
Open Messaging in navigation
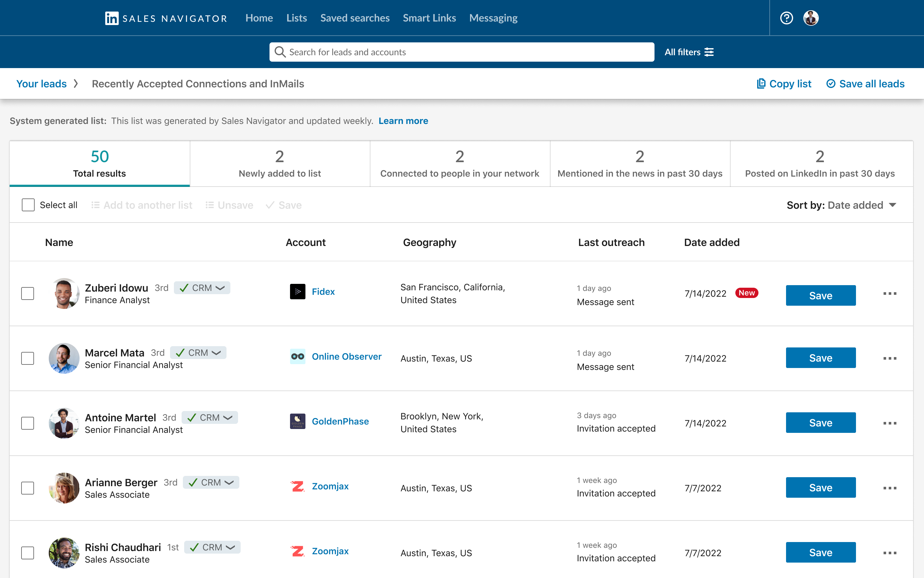tap(493, 18)
